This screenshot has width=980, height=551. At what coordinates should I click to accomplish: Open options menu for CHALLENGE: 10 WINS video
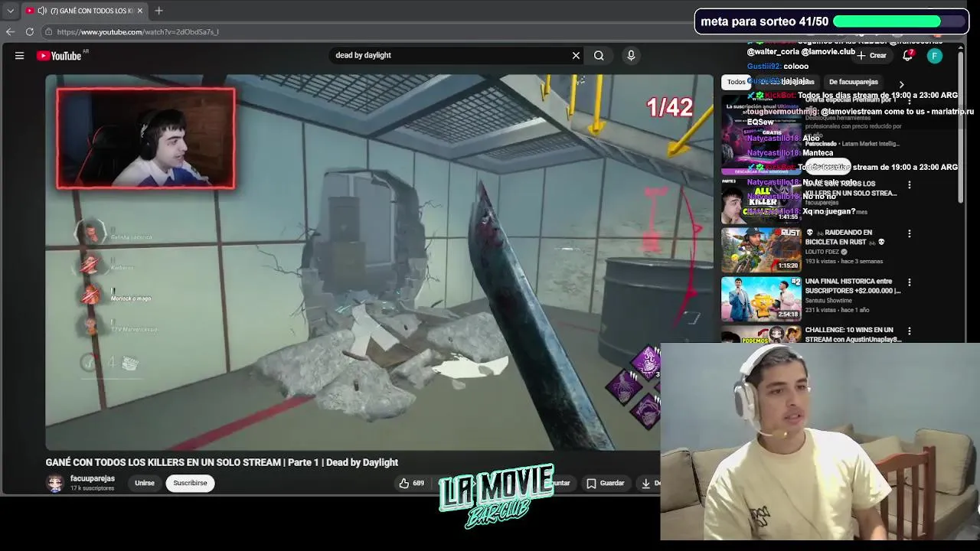pos(909,331)
